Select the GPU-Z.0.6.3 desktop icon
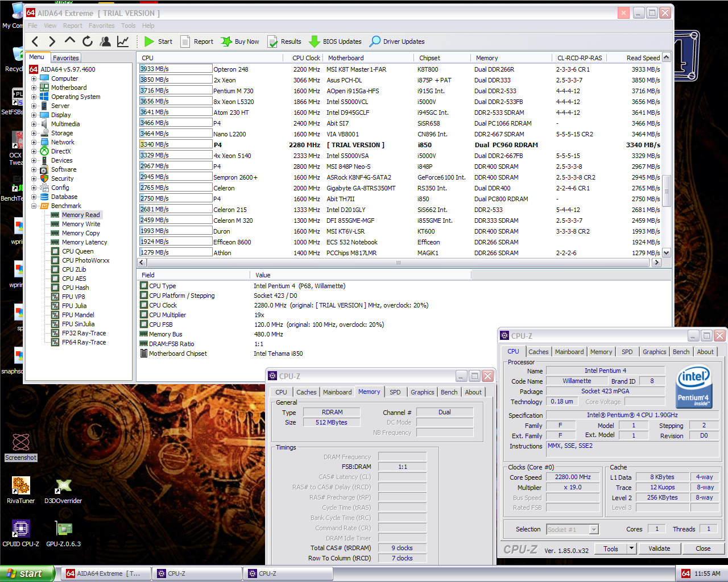 [64, 534]
